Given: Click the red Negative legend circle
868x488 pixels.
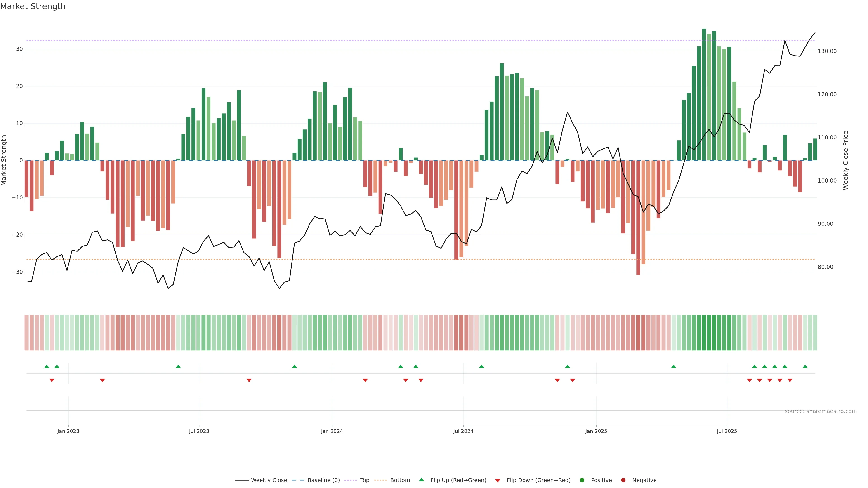Looking at the screenshot, I should click(623, 480).
